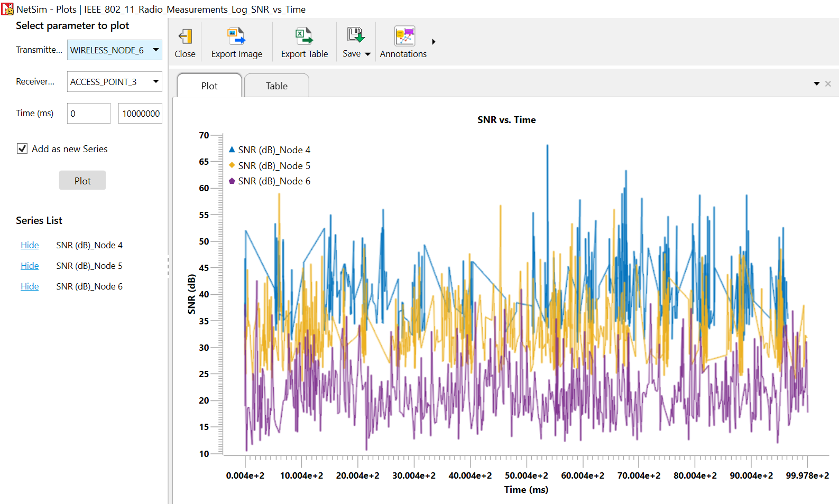The image size is (839, 504).
Task: Hide the SNR (dB)_Node 6 series
Action: [30, 286]
